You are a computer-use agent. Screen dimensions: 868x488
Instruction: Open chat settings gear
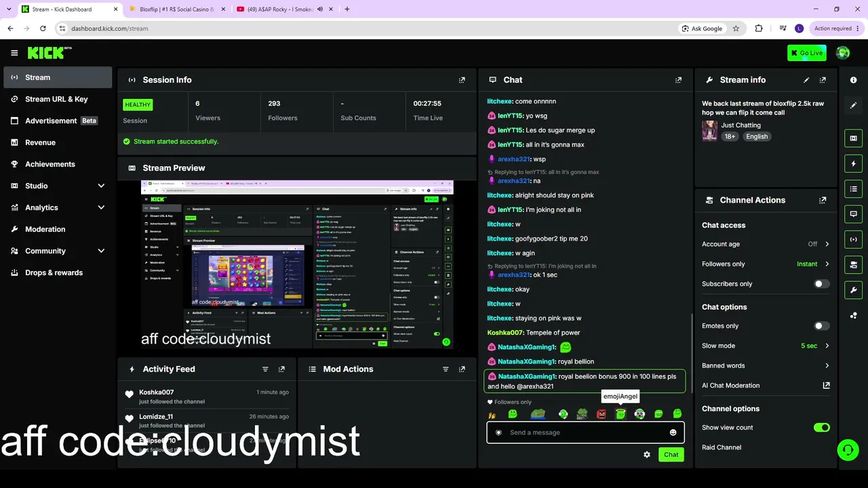(647, 455)
